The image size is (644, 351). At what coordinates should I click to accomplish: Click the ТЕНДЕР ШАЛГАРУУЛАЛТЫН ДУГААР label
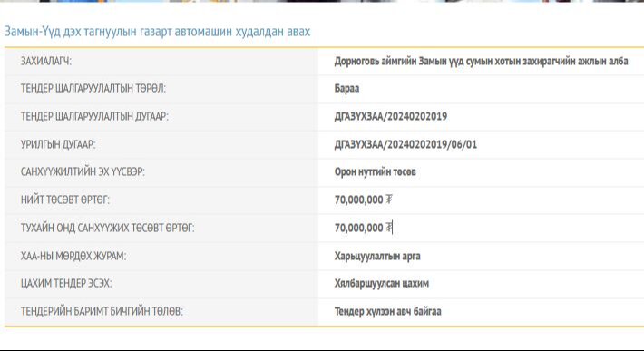(x=94, y=117)
